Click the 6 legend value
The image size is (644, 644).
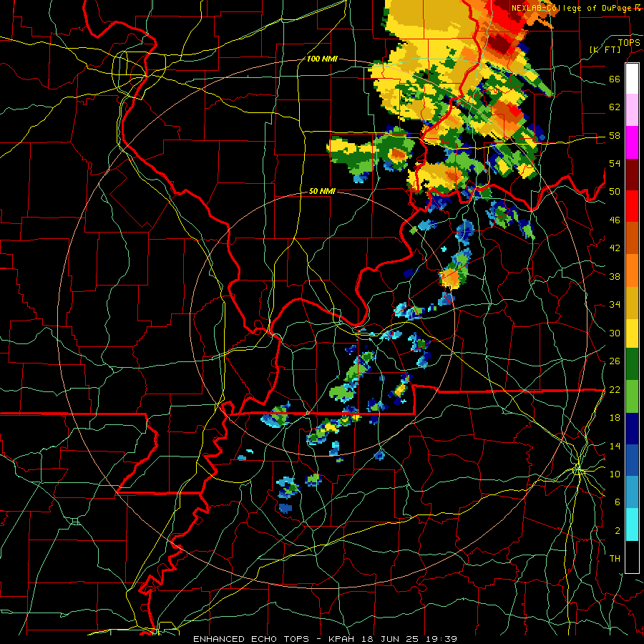click(618, 502)
